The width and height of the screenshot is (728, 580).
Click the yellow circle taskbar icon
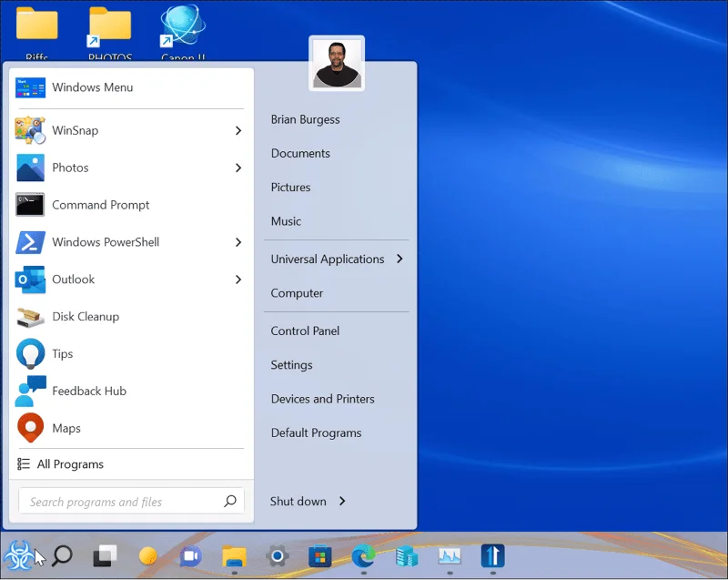pos(147,555)
